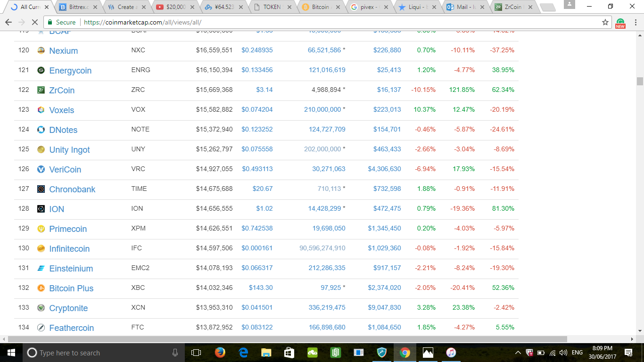Screen dimensions: 644x362
Task: Click ZrCoin price $3.14 link
Action: (264, 90)
